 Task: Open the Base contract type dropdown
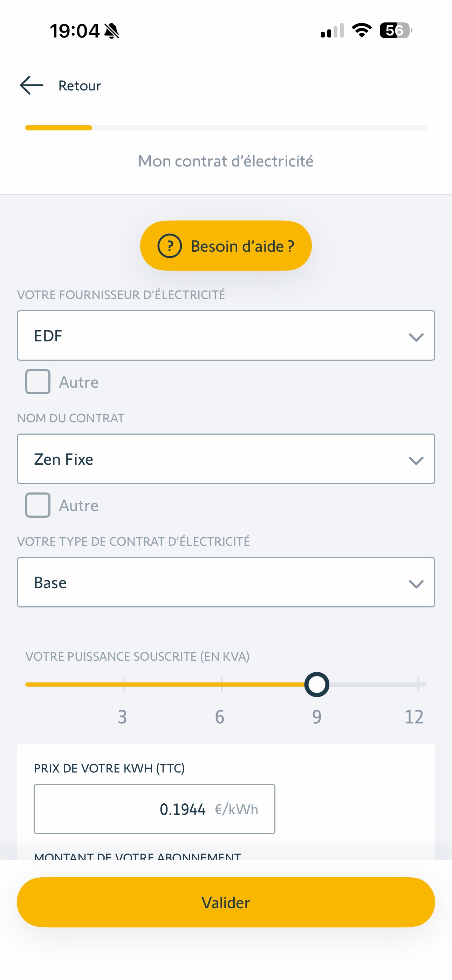(226, 582)
